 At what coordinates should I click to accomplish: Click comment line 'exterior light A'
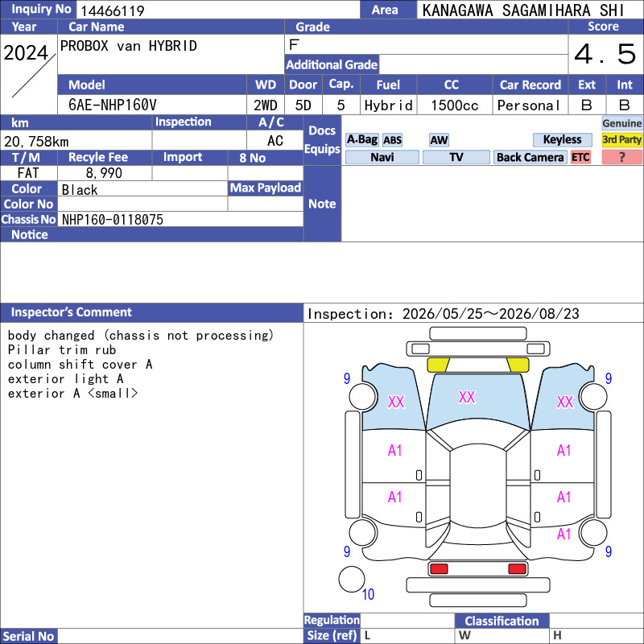(x=66, y=378)
